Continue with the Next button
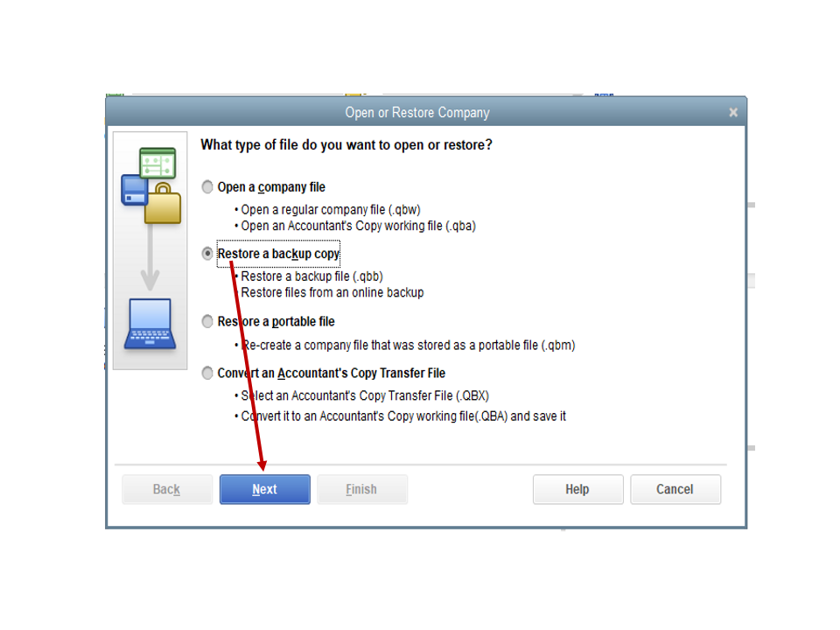Screen dimensions: 840x630 point(264,489)
